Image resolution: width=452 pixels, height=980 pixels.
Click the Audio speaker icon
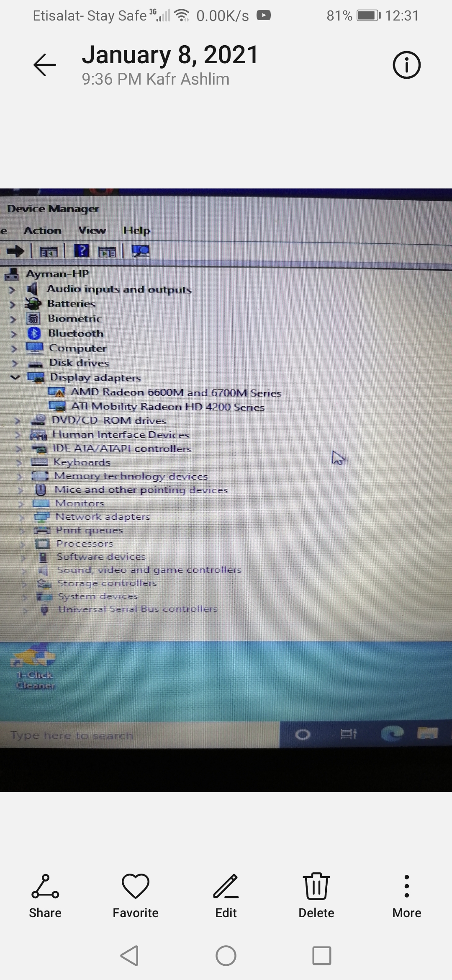(32, 289)
